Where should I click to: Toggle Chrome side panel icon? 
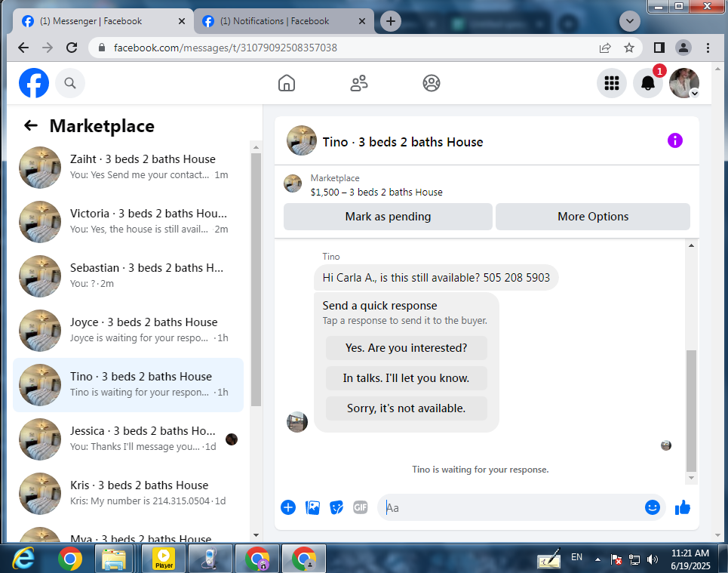tap(659, 48)
